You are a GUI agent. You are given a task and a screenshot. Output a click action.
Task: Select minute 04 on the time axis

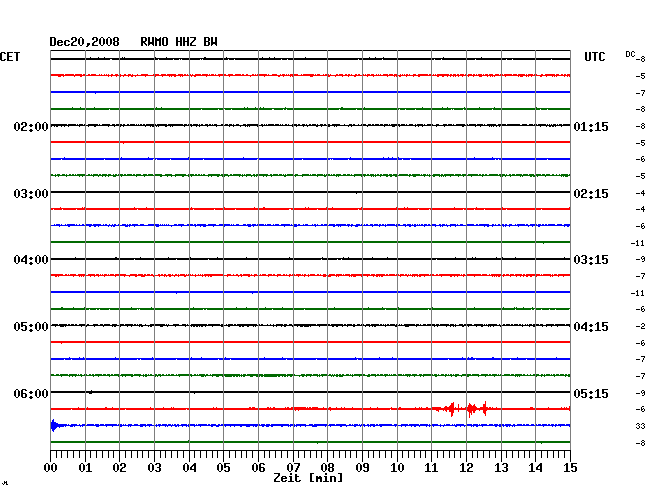click(189, 467)
